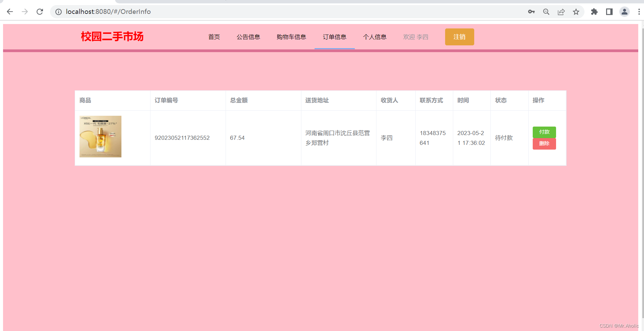
Task: Open the 个人信息 menu item
Action: tap(375, 37)
